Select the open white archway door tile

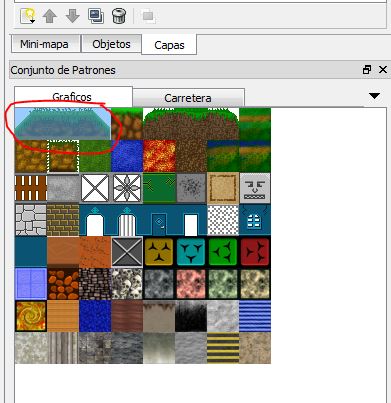(x=95, y=220)
